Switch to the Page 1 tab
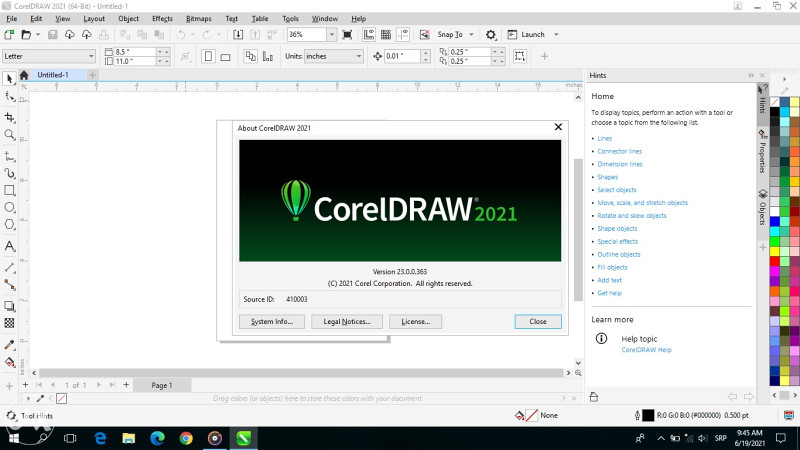 [162, 385]
